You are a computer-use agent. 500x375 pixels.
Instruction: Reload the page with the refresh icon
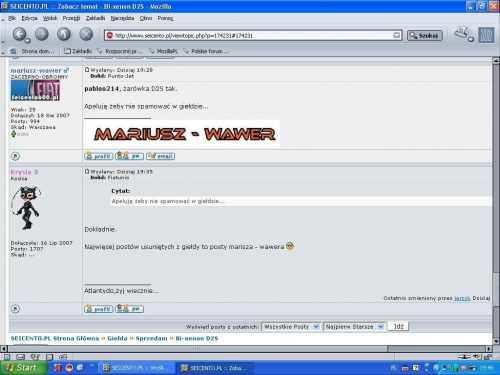coord(64,34)
